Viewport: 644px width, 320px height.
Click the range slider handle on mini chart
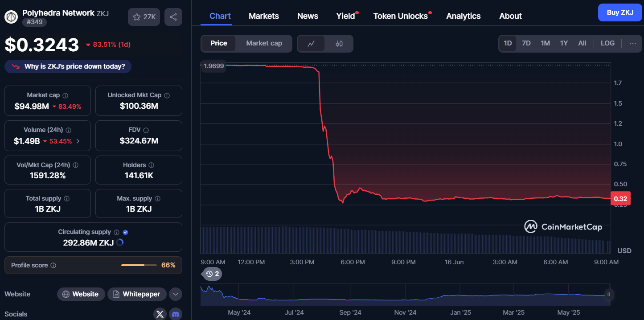[608, 294]
